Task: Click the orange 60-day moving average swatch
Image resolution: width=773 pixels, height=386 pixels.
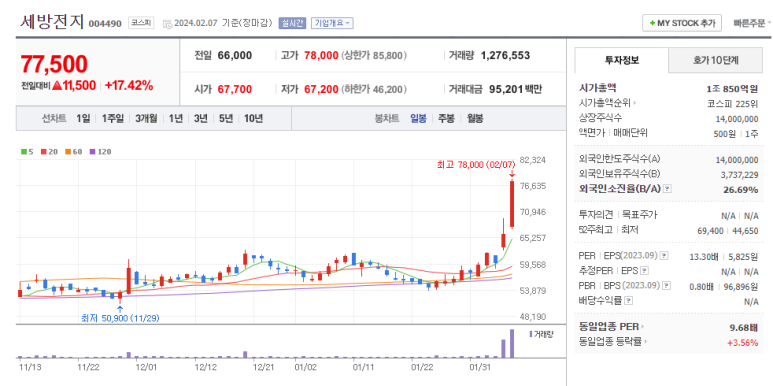Action: 68,152
